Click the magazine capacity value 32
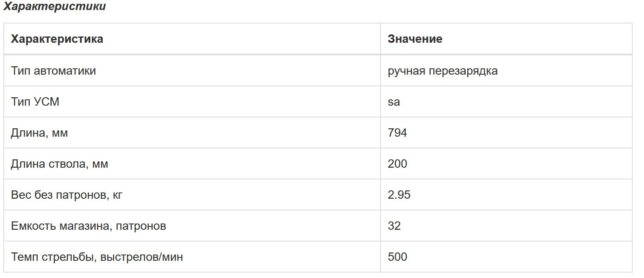644x278 pixels. (x=394, y=226)
